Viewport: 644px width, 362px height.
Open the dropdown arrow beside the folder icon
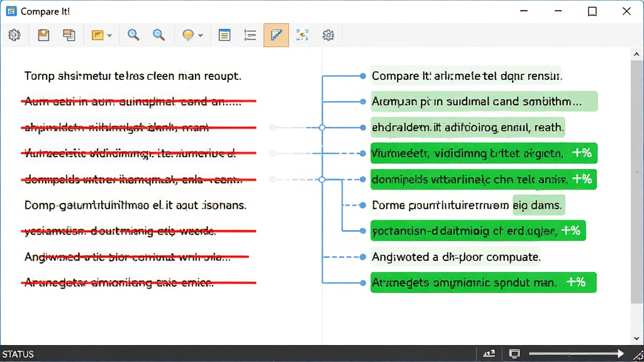pos(109,36)
